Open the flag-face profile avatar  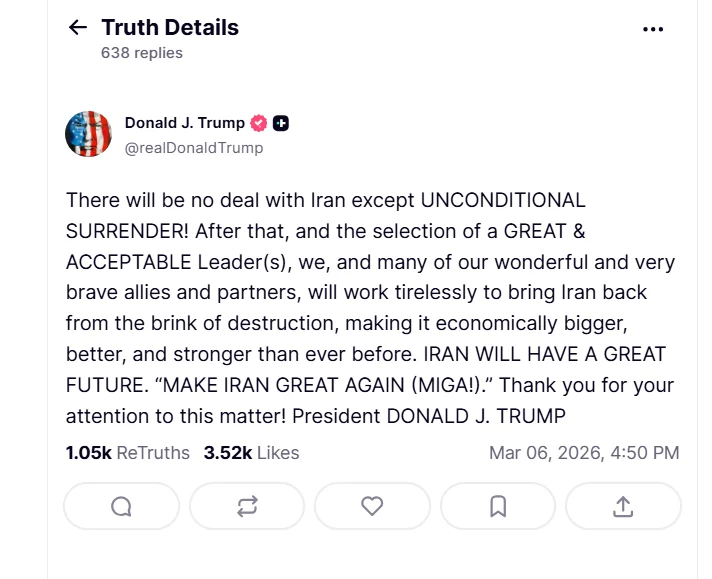[x=89, y=134]
